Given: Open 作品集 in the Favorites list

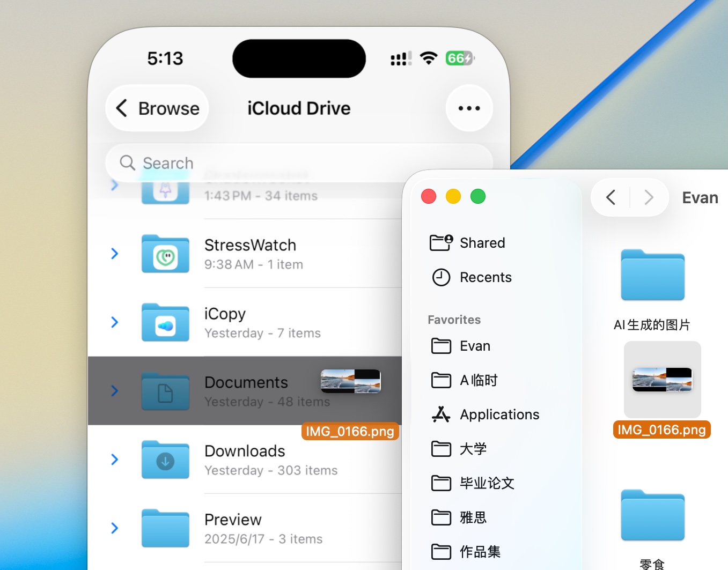Looking at the screenshot, I should click(x=480, y=552).
